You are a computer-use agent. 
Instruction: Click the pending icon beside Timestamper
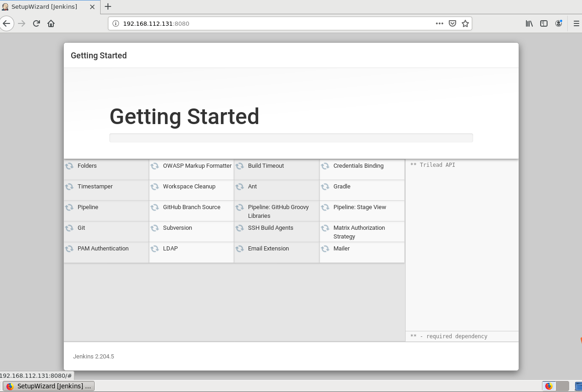point(69,187)
